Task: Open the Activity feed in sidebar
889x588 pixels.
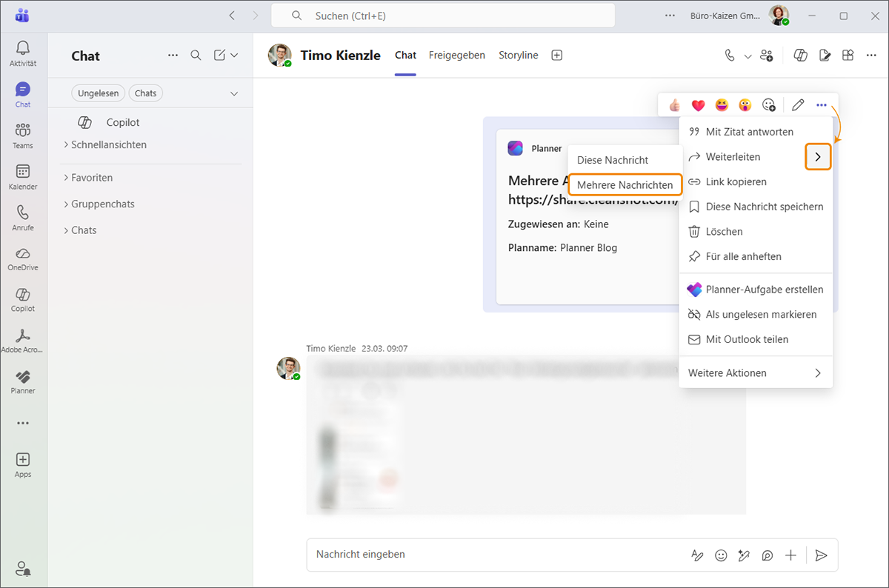Action: pos(23,53)
